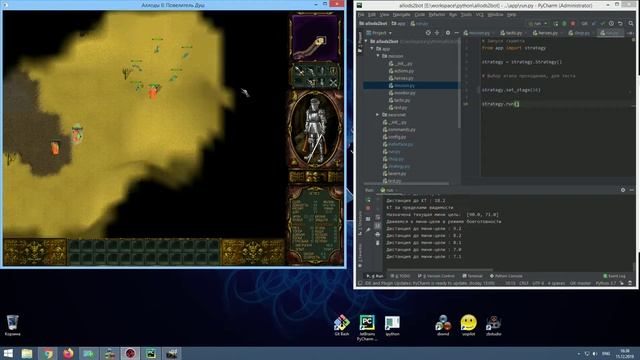The height and width of the screenshot is (360, 640).
Task: Click the Windows Start button
Action: [x=8, y=353]
